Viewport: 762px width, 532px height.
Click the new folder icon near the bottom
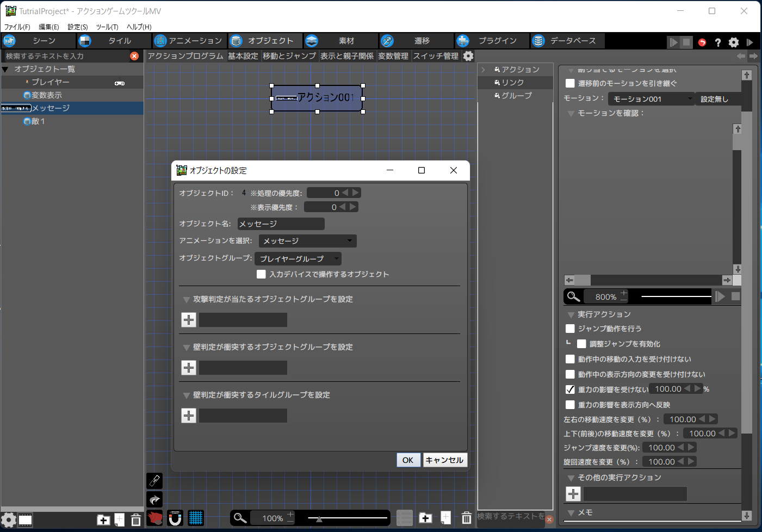[103, 519]
